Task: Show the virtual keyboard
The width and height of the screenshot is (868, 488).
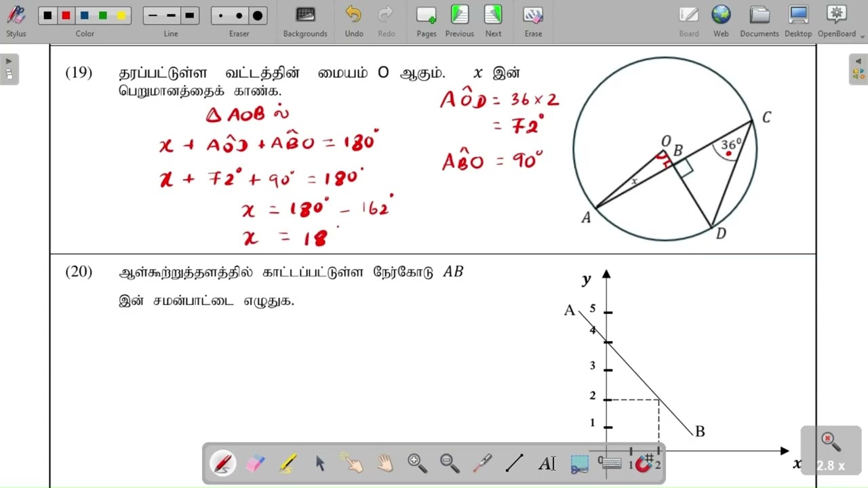Action: (x=612, y=464)
